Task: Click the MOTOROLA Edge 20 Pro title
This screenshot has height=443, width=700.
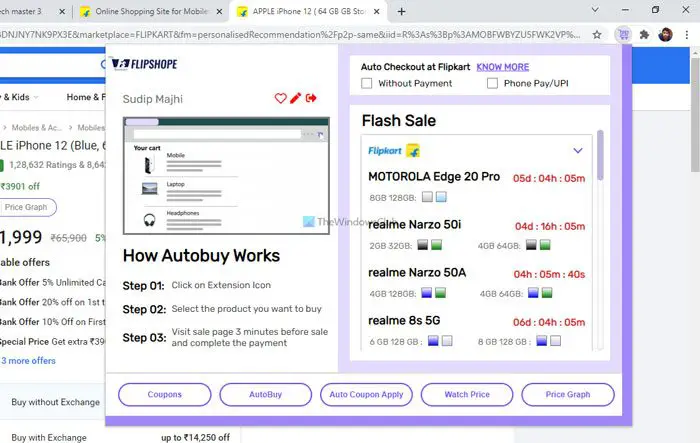Action: coord(434,177)
